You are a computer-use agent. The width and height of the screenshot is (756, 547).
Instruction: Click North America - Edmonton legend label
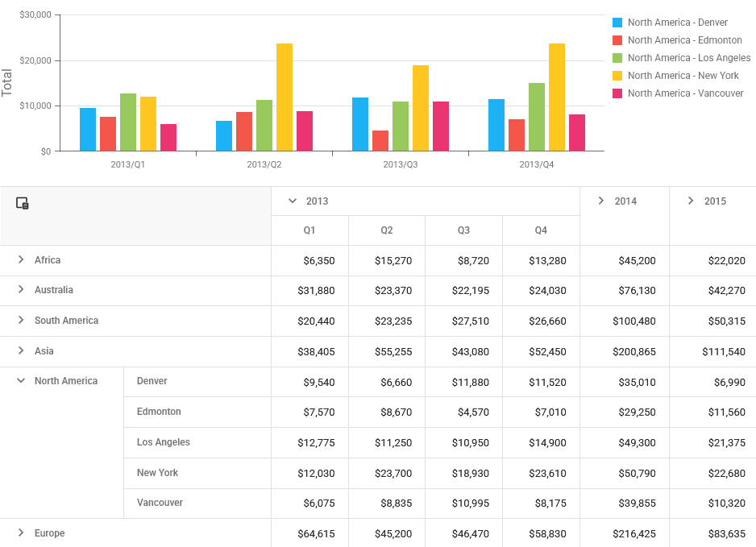pos(684,40)
